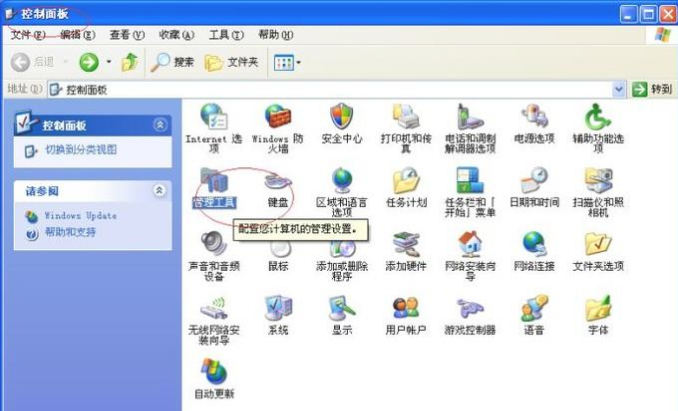Open the 用户帐户 user accounts icon
The image size is (678, 411).
click(x=405, y=310)
